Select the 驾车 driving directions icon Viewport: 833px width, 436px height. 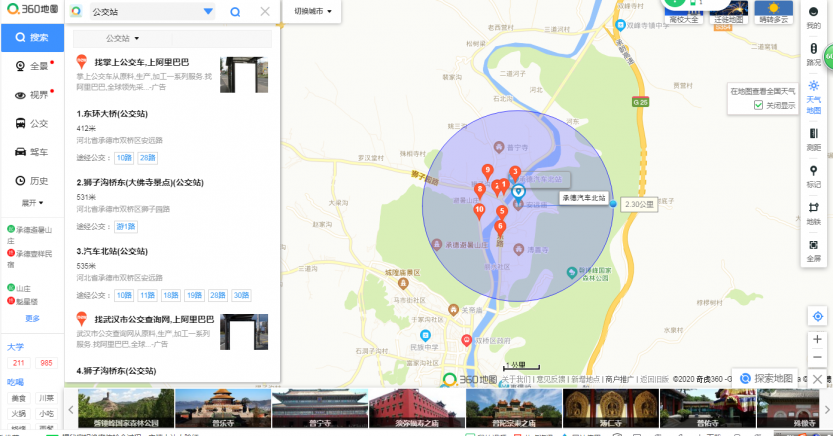pyautogui.click(x=31, y=152)
